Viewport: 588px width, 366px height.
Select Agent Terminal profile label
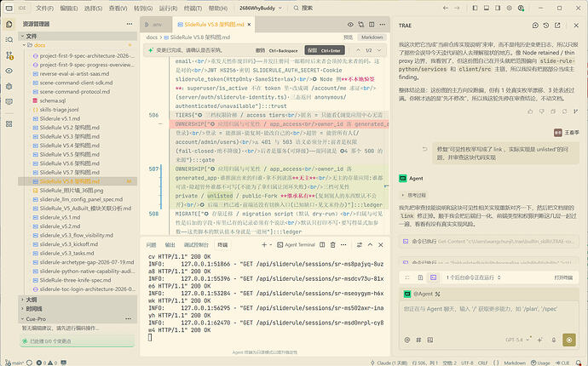(296, 244)
